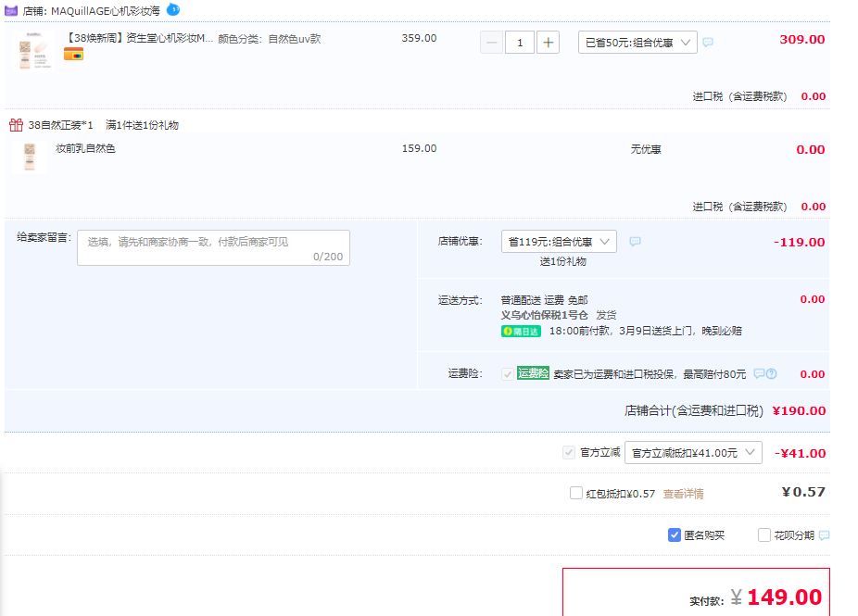The width and height of the screenshot is (858, 616).
Task: Click the red gift icon beside 38自然正装
Action: click(16, 125)
